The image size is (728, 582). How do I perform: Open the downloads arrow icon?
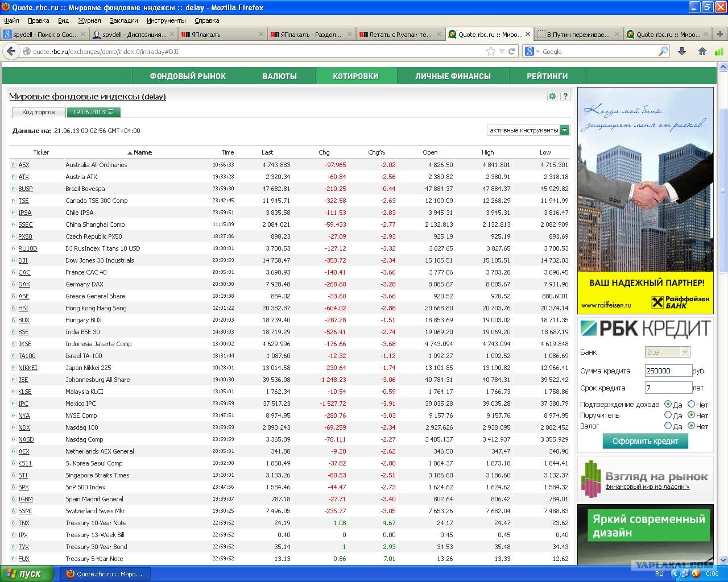coord(682,51)
